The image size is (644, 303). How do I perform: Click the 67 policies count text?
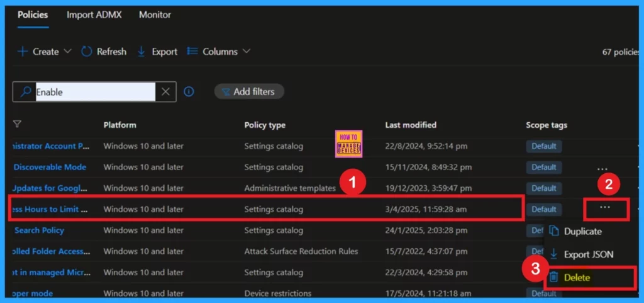tap(621, 52)
